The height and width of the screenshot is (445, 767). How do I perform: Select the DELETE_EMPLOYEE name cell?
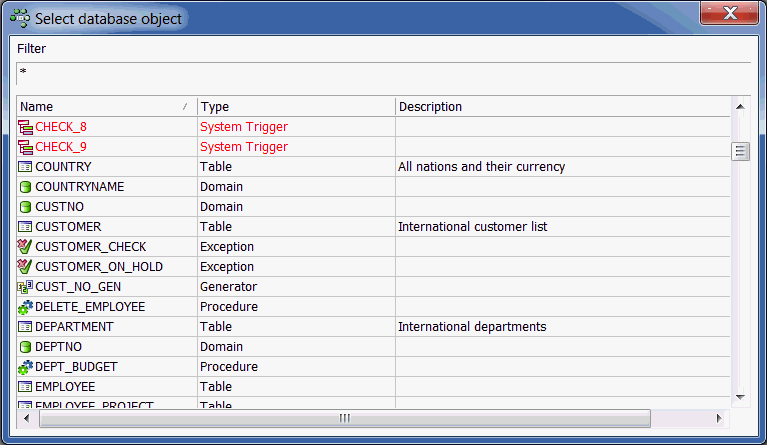tap(90, 307)
